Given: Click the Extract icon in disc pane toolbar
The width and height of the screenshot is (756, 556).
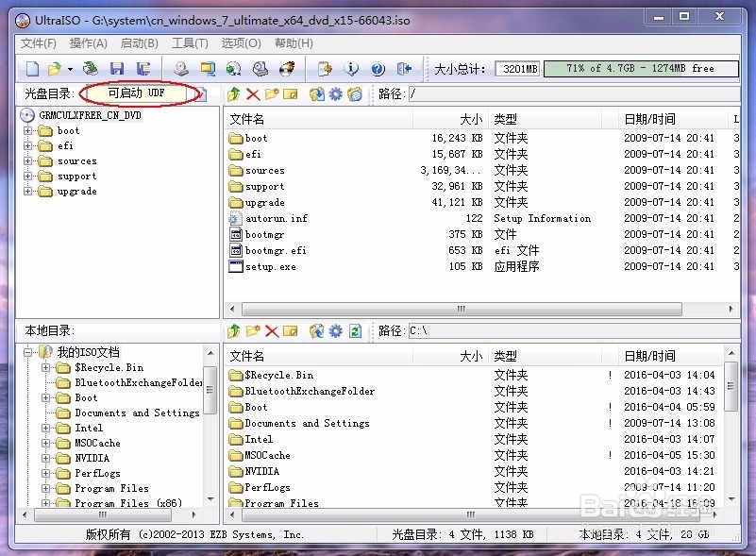Looking at the screenshot, I should pyautogui.click(x=317, y=94).
